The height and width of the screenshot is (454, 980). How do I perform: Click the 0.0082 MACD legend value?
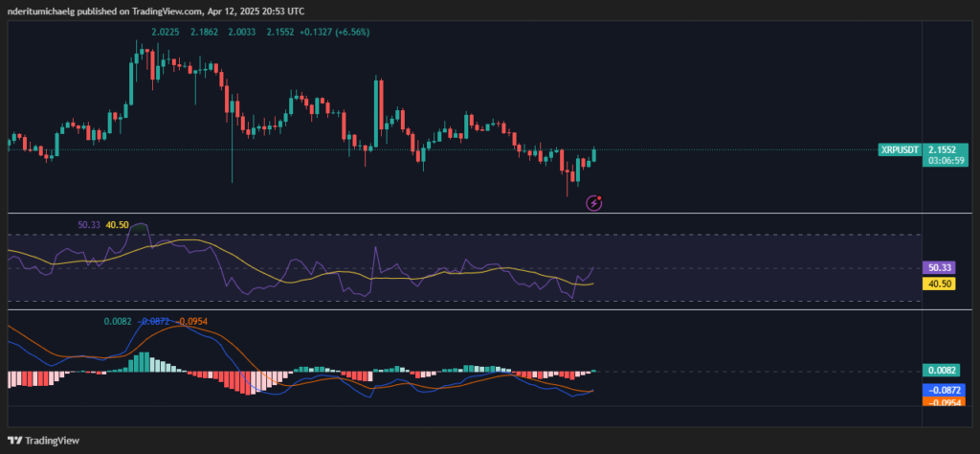click(x=118, y=322)
